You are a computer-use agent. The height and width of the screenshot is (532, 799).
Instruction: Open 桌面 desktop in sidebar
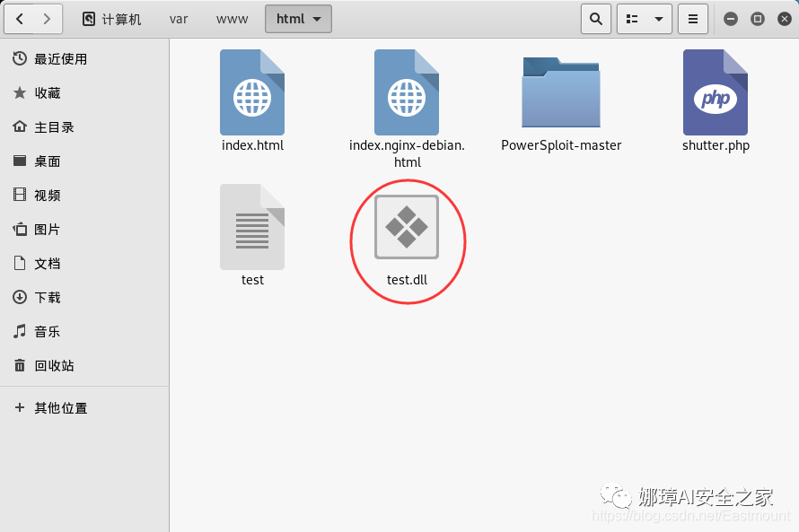click(84, 161)
